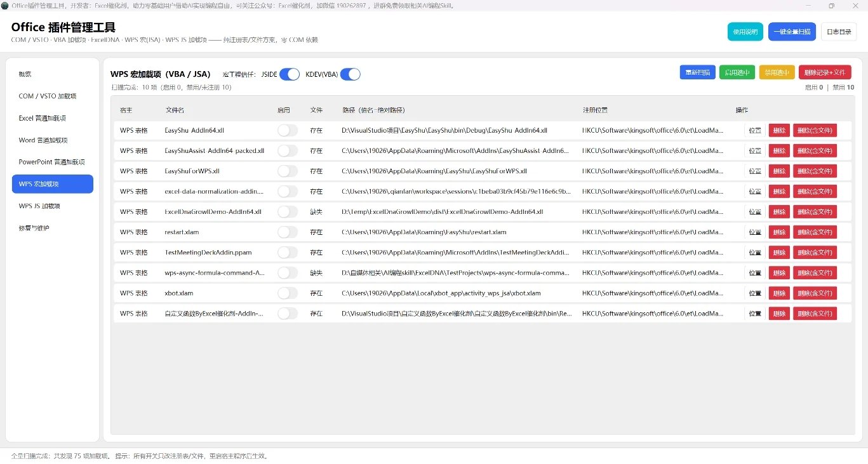Enable the restart.xlam add-in switch
This screenshot has height=464, width=868.
288,232
